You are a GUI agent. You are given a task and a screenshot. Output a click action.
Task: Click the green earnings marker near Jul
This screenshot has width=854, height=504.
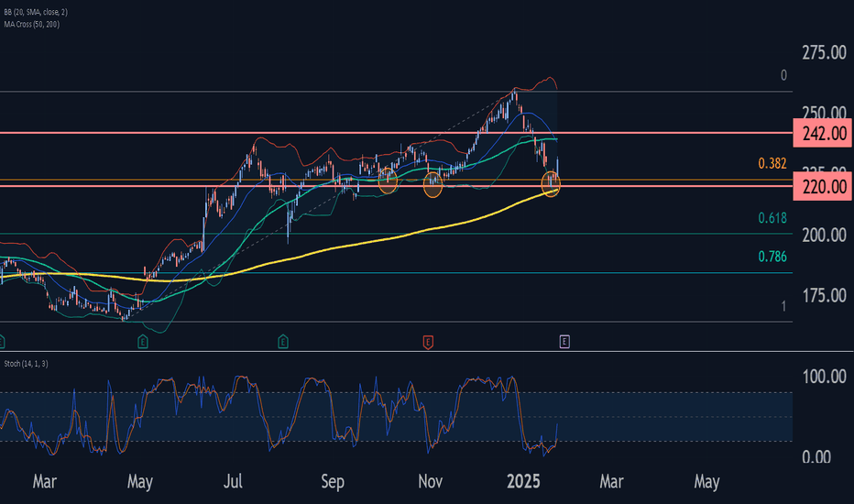pyautogui.click(x=283, y=342)
